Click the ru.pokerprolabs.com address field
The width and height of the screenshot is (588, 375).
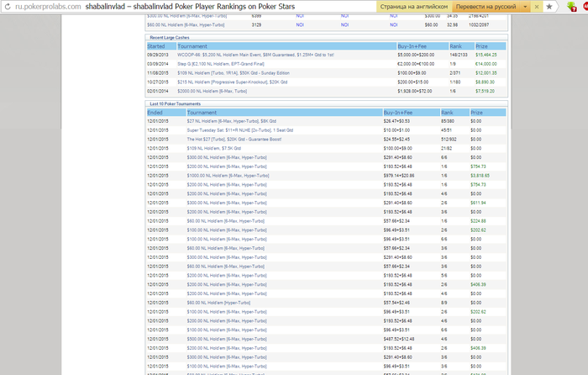(48, 6)
